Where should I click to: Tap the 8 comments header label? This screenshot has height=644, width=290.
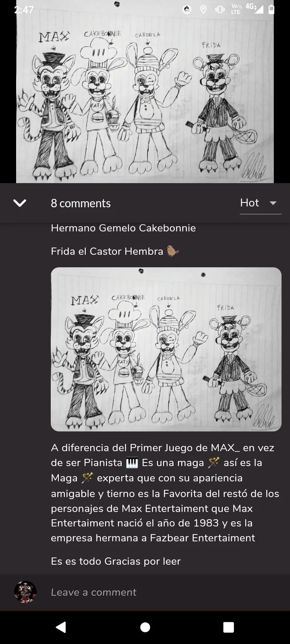click(x=81, y=203)
